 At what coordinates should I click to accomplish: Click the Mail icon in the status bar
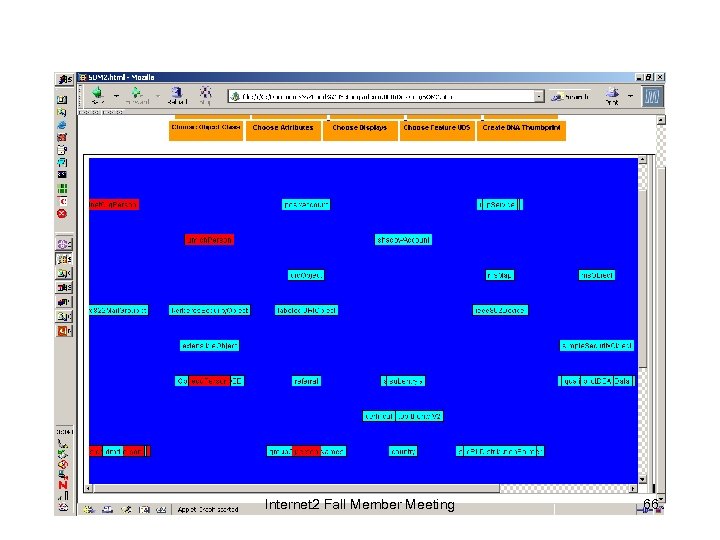(x=107, y=509)
